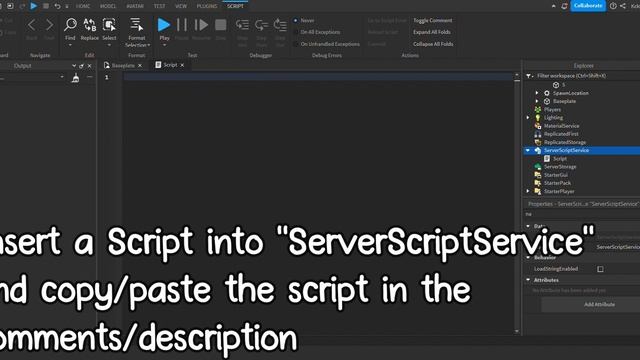Click the Explorer filter funnel icon
Viewport: 640px width, 360px height.
coord(529,76)
